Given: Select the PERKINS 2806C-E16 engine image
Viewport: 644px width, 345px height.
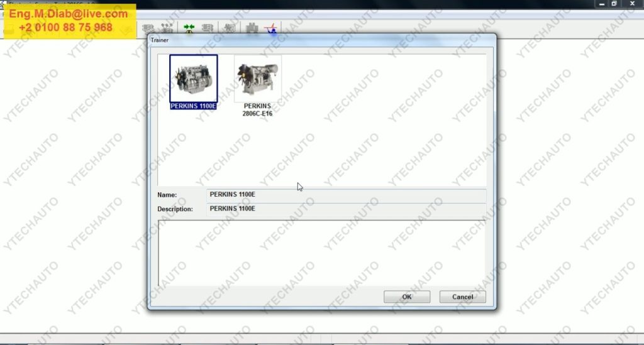Looking at the screenshot, I should [x=257, y=78].
